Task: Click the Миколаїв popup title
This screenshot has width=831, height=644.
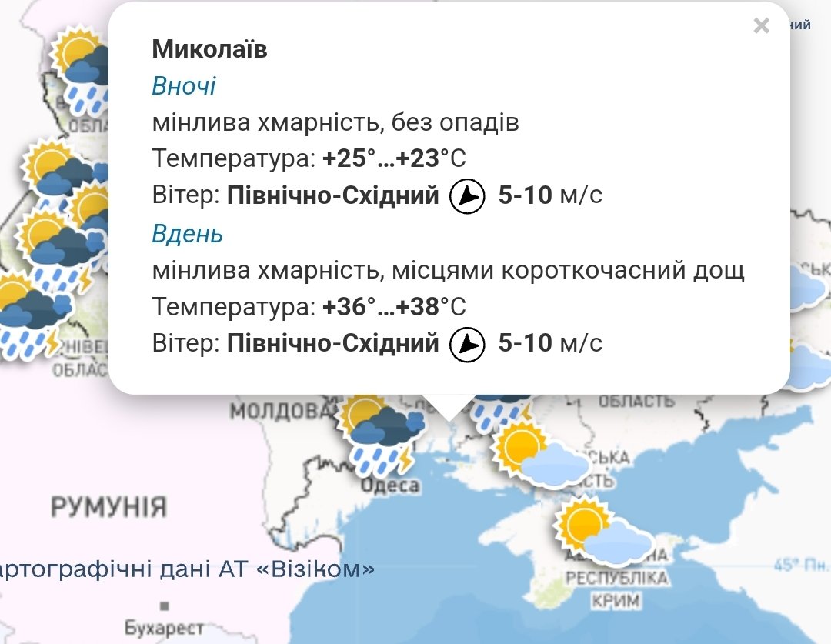Action: point(209,49)
